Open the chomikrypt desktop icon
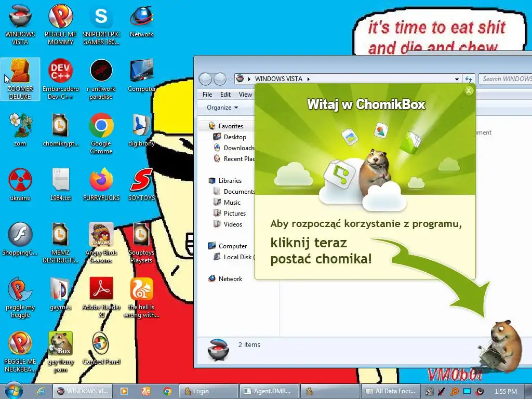The height and width of the screenshot is (399, 532). tap(60, 129)
